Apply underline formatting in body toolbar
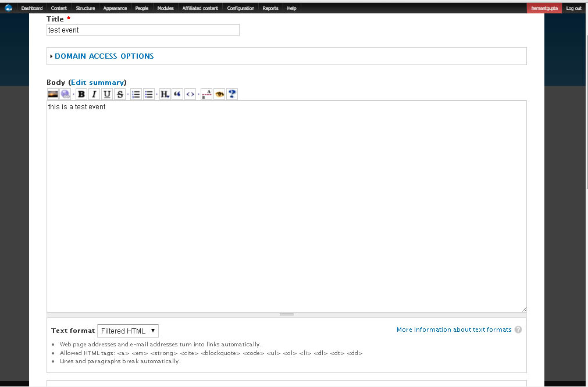 [x=107, y=94]
